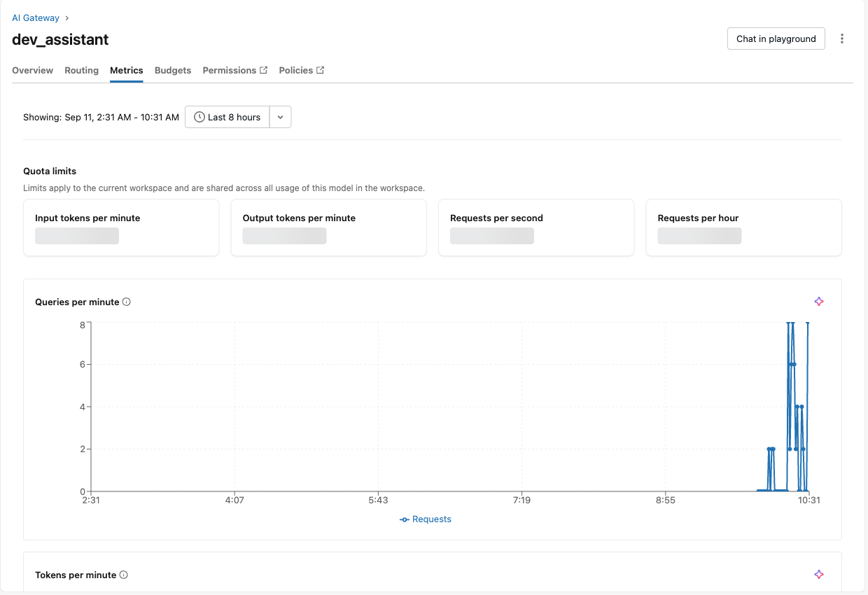Click the info icon beside Tokens per minute
The image size is (868, 595).
tap(124, 575)
